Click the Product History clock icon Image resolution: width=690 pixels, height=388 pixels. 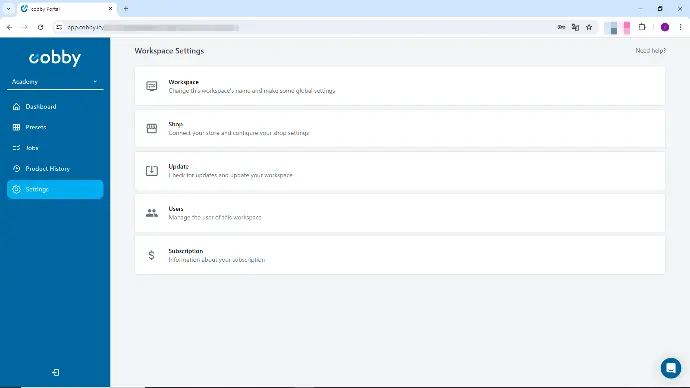(16, 168)
